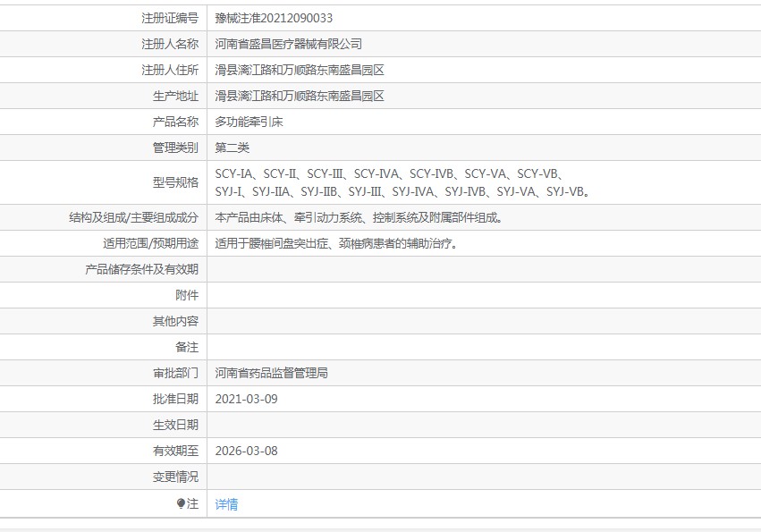Click the 型号规格 label
The width and height of the screenshot is (761, 532).
(175, 182)
